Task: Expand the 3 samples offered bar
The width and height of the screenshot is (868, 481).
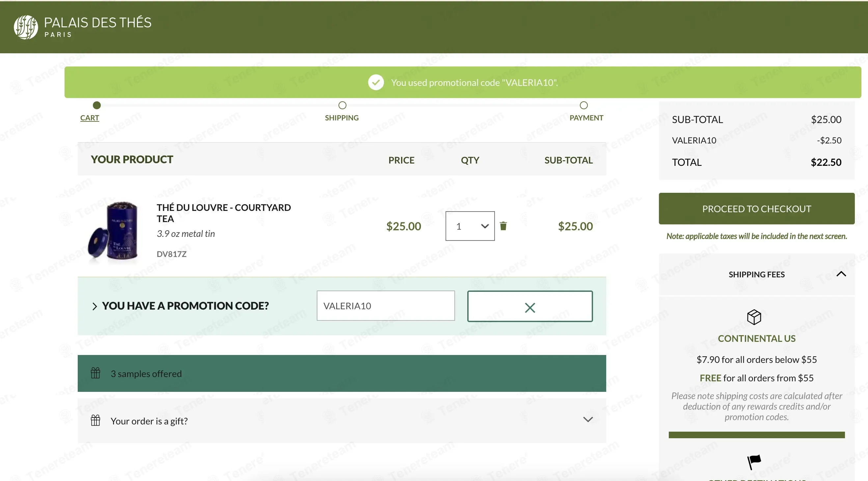Action: (x=342, y=373)
